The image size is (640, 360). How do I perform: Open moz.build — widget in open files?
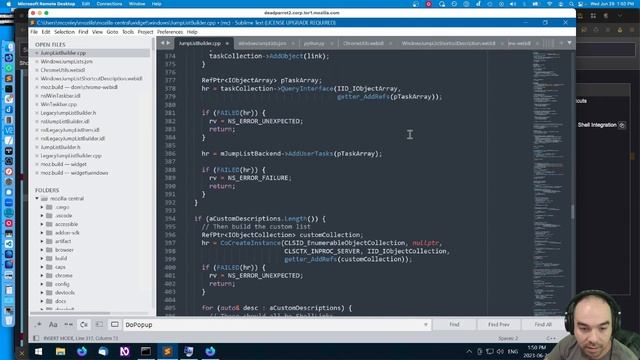[x=63, y=164]
